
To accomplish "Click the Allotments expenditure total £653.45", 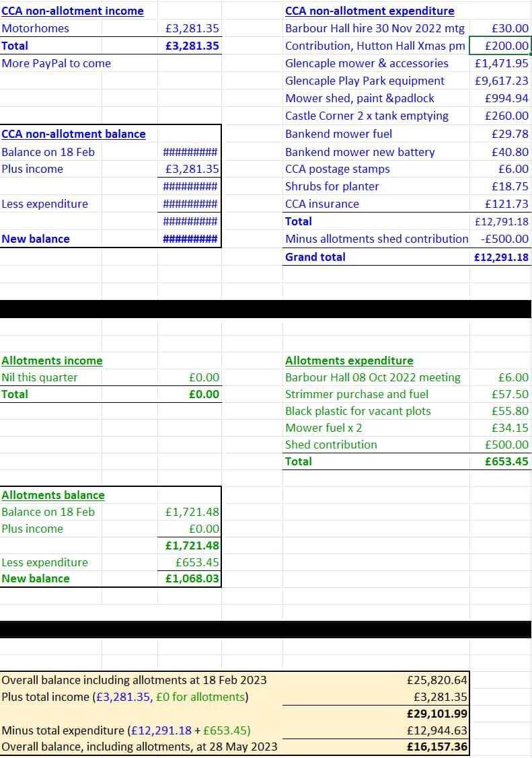I will click(x=506, y=461).
